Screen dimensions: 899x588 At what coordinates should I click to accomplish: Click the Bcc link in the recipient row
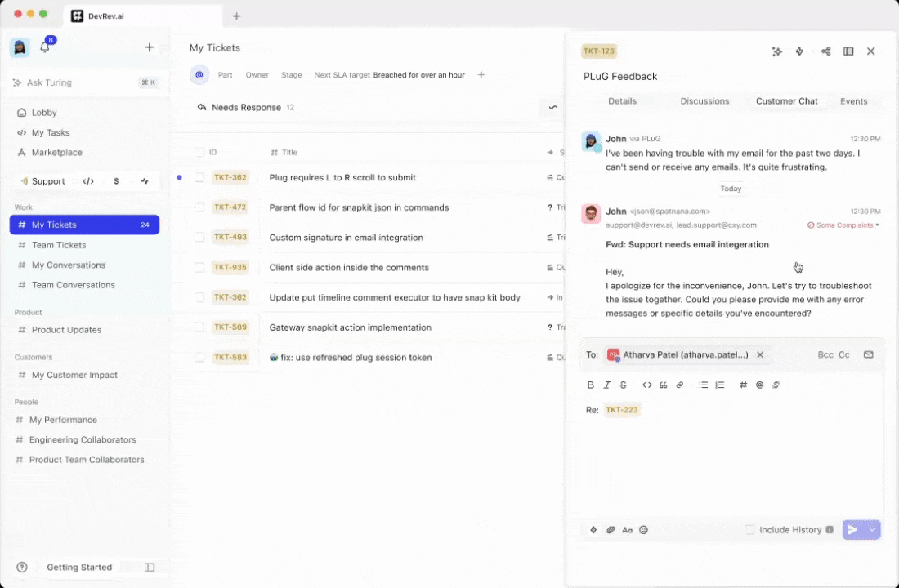point(823,354)
